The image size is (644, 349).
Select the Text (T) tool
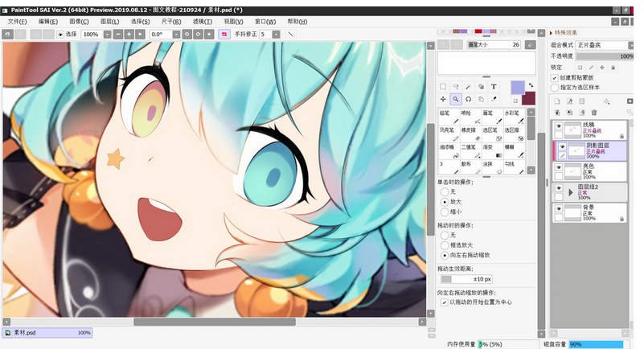(494, 87)
